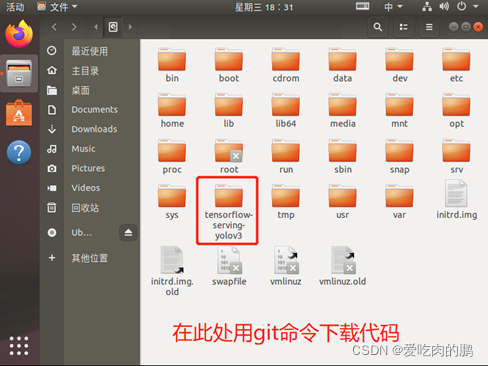Open Help from the dock
The image size is (488, 366).
coord(19,152)
